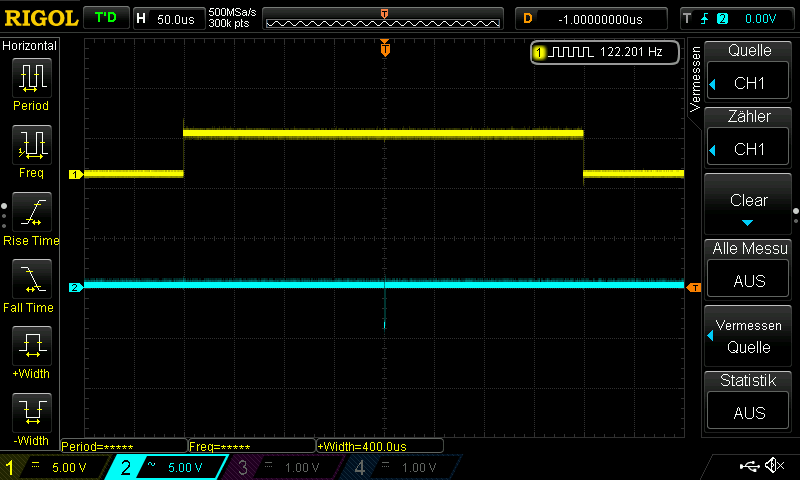Image resolution: width=800 pixels, height=480 pixels.
Task: Click the Freq=***** measurement result
Action: pyautogui.click(x=252, y=446)
